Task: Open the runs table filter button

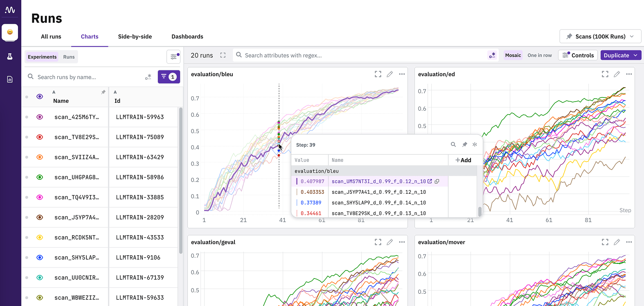Action: coord(169,77)
